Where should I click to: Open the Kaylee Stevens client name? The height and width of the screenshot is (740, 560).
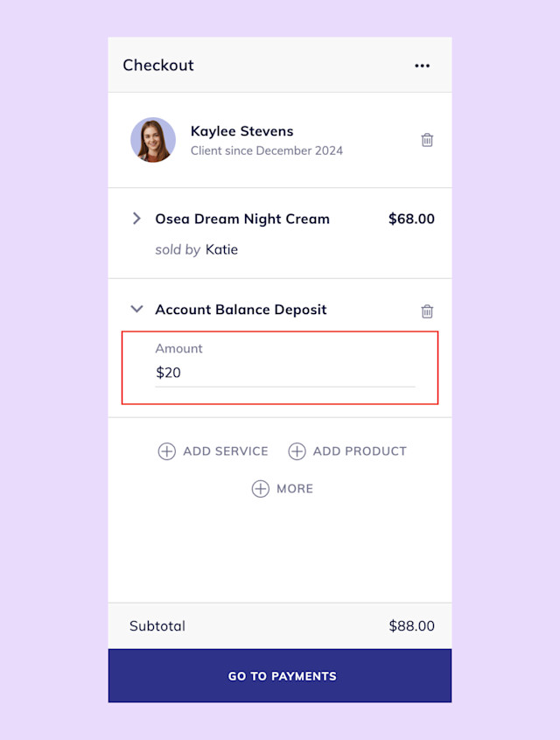point(241,131)
